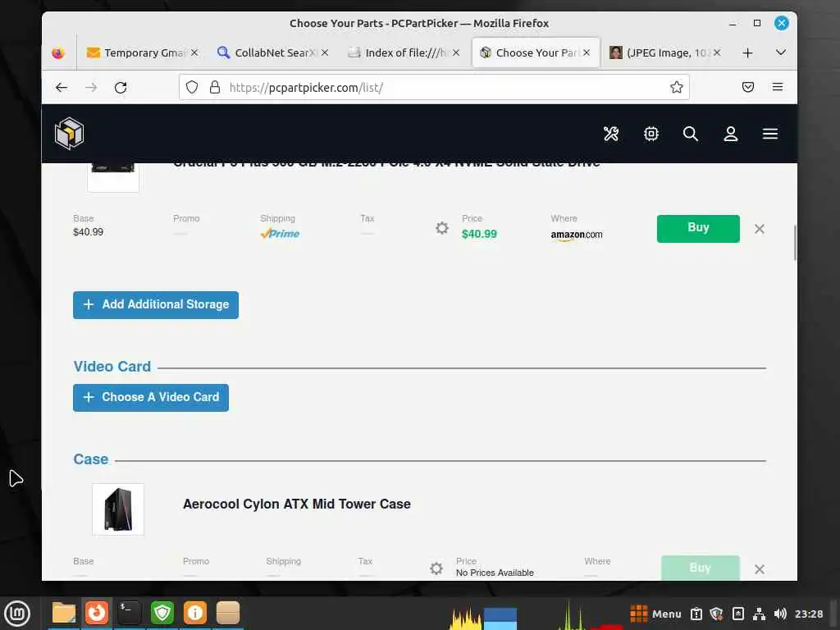Bookmark this page with star icon
The height and width of the screenshot is (630, 840).
pyautogui.click(x=677, y=87)
